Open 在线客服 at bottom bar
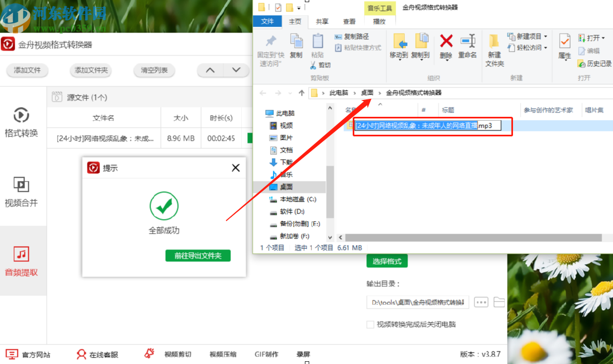 pyautogui.click(x=97, y=355)
